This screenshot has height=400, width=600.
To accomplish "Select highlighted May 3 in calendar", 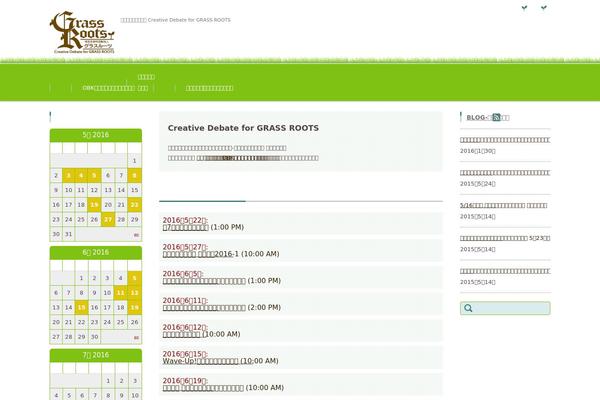I will tap(68, 175).
